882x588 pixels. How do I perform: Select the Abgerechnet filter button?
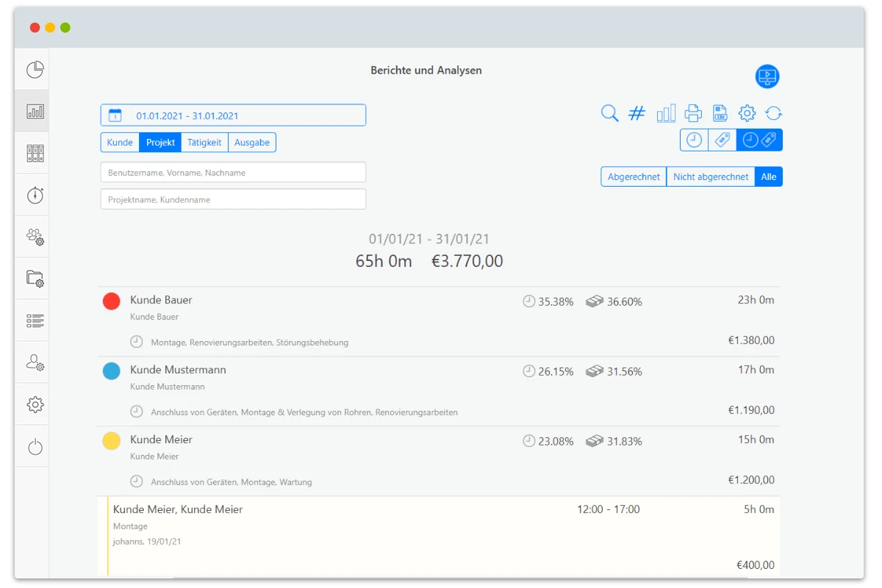634,177
